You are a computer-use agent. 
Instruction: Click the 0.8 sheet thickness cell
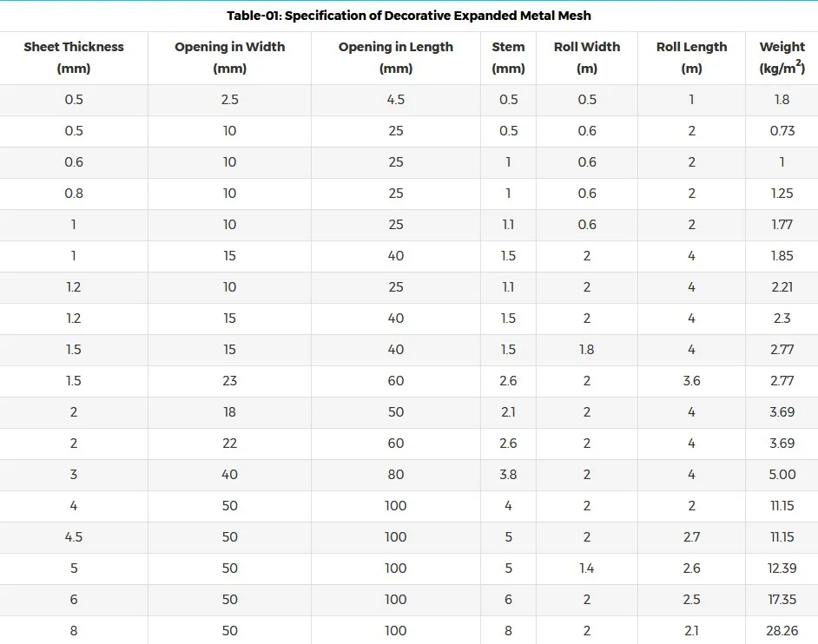pos(74,194)
